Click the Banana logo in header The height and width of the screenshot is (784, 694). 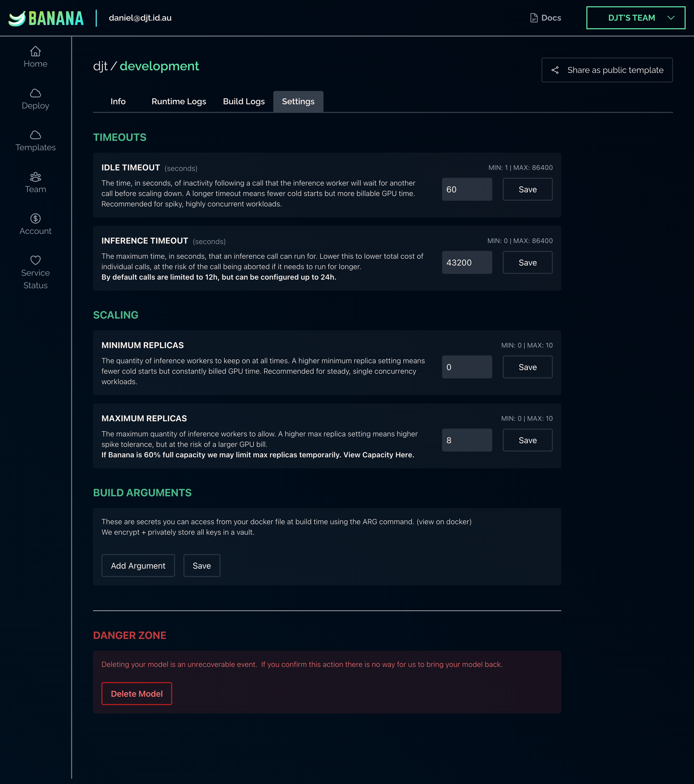click(46, 18)
